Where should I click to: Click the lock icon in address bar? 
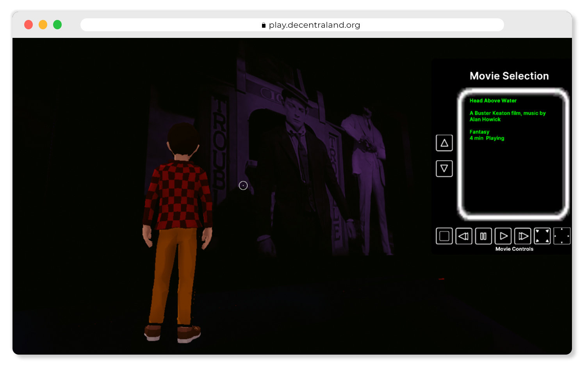point(264,25)
